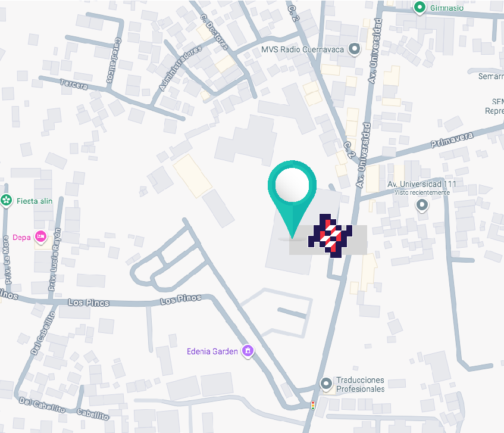Select the Primavera street name label

(x=452, y=139)
